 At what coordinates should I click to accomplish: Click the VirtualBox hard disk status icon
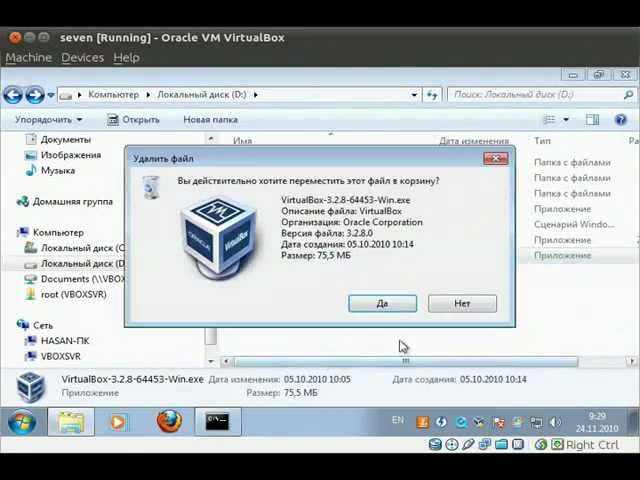(436, 444)
